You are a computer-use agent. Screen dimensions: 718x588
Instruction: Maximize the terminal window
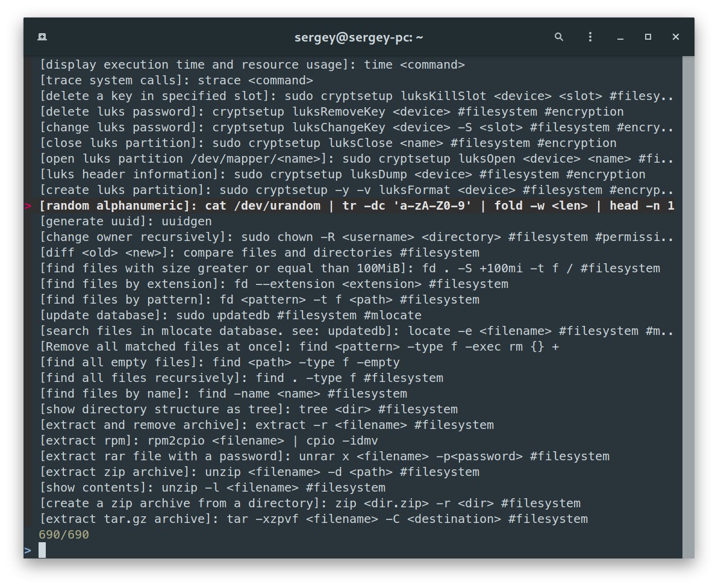pos(648,37)
